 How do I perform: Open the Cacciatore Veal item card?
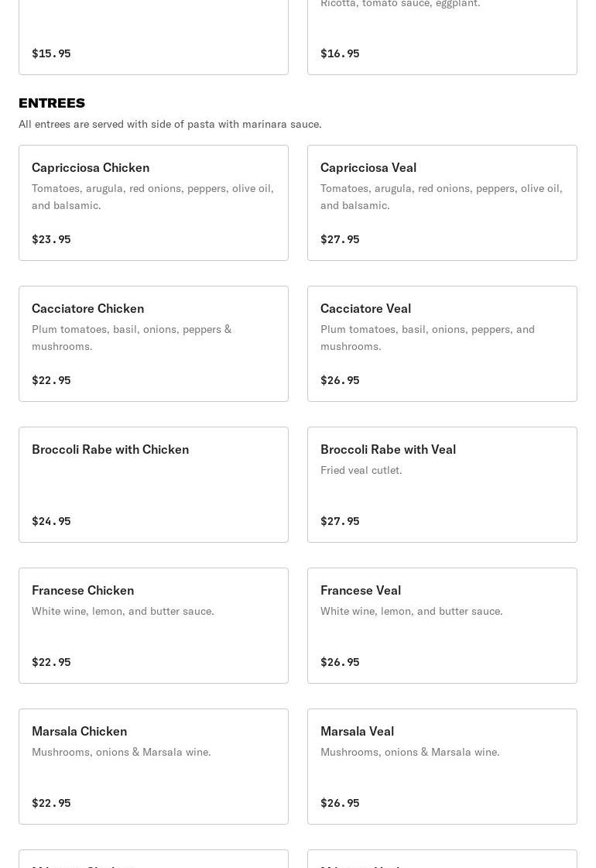point(442,344)
